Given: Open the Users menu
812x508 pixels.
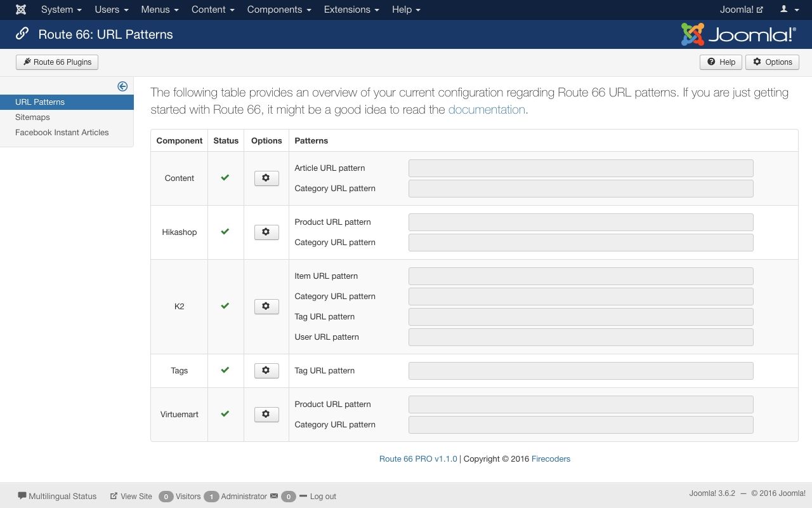Looking at the screenshot, I should (x=112, y=10).
